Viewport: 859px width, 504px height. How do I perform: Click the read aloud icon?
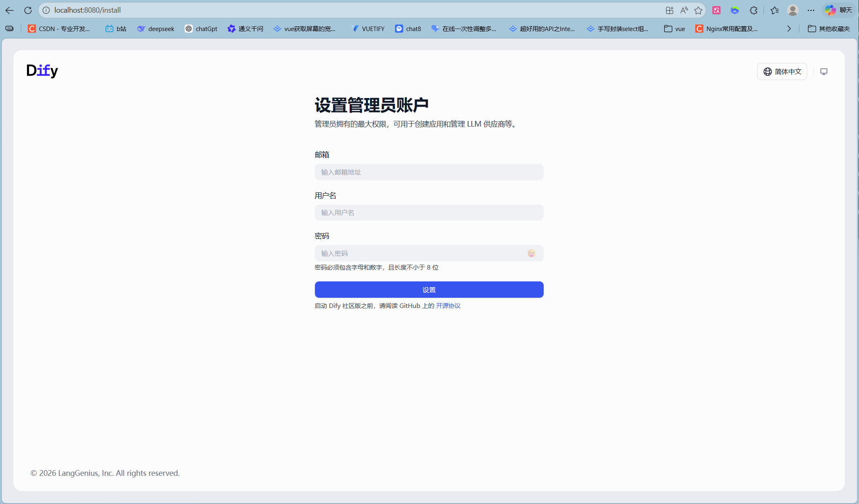(684, 10)
